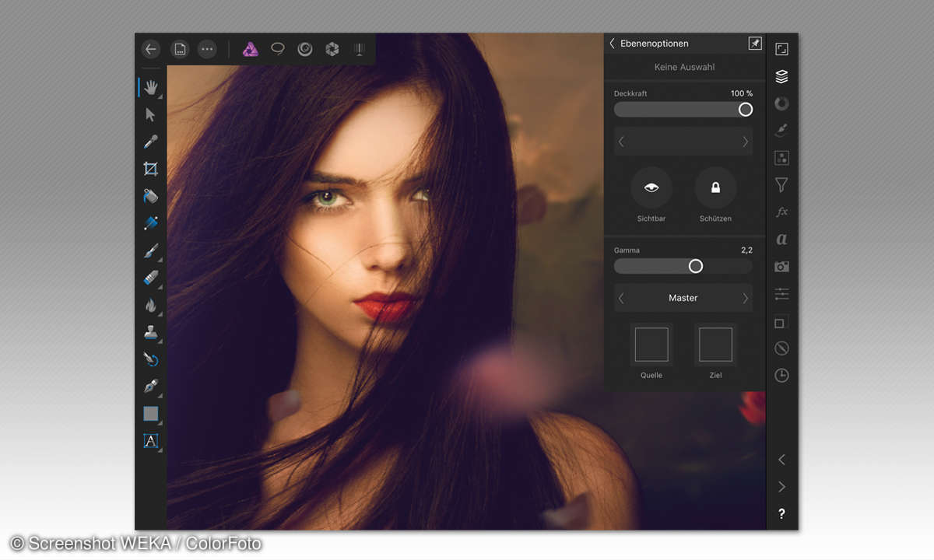Open the Channels sliders studio icon
Screen dimensions: 934x560
click(782, 294)
